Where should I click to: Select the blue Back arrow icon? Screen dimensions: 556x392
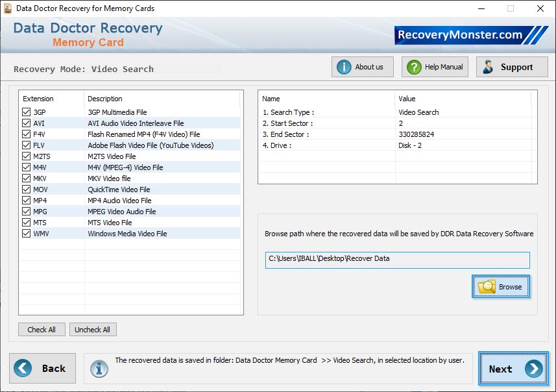[21, 368]
